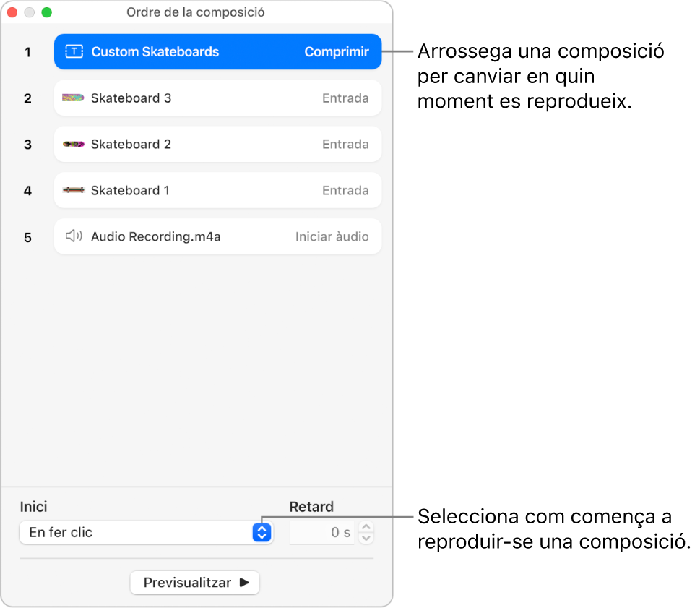Select the Skateboard 1 build row
The image size is (700, 608).
coord(218,191)
